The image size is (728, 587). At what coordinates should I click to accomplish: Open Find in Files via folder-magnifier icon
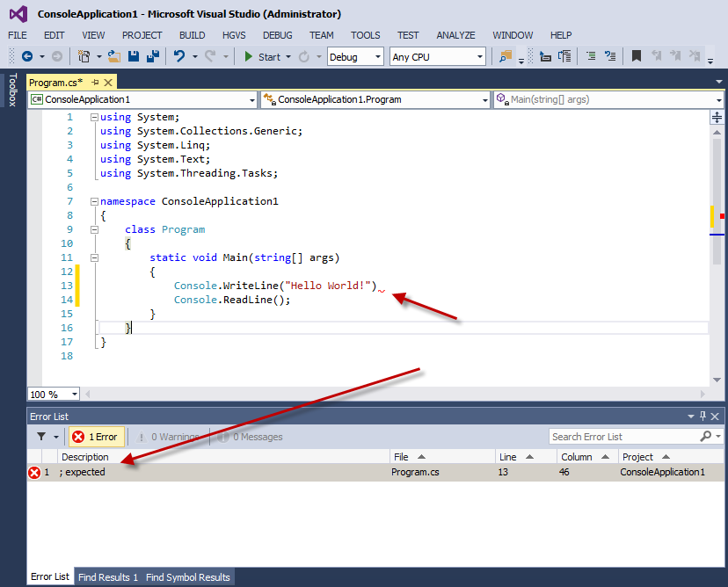506,56
